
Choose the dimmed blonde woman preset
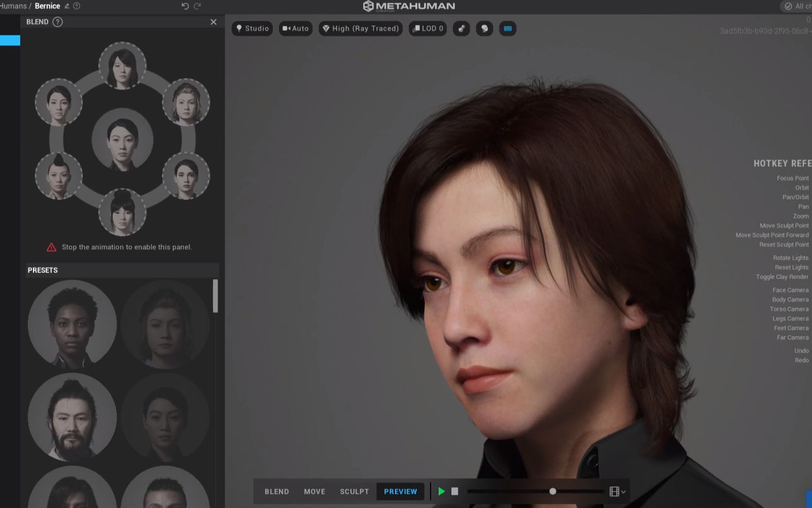pos(165,324)
